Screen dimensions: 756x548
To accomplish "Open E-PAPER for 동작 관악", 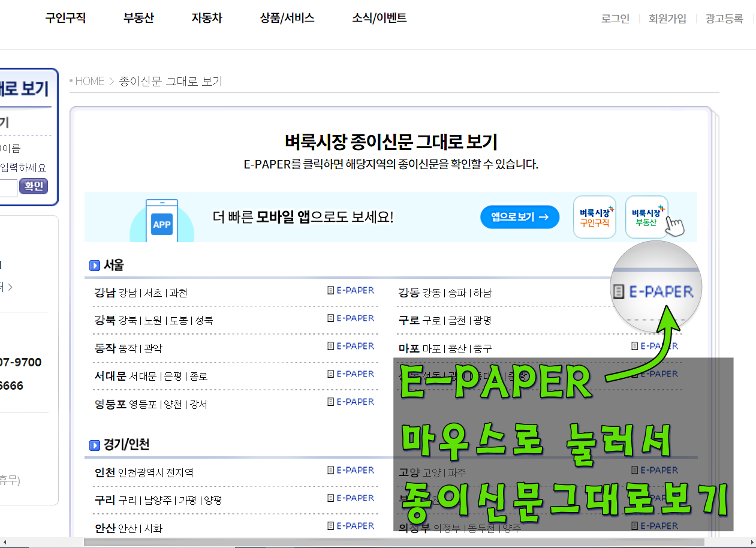I will coord(351,346).
